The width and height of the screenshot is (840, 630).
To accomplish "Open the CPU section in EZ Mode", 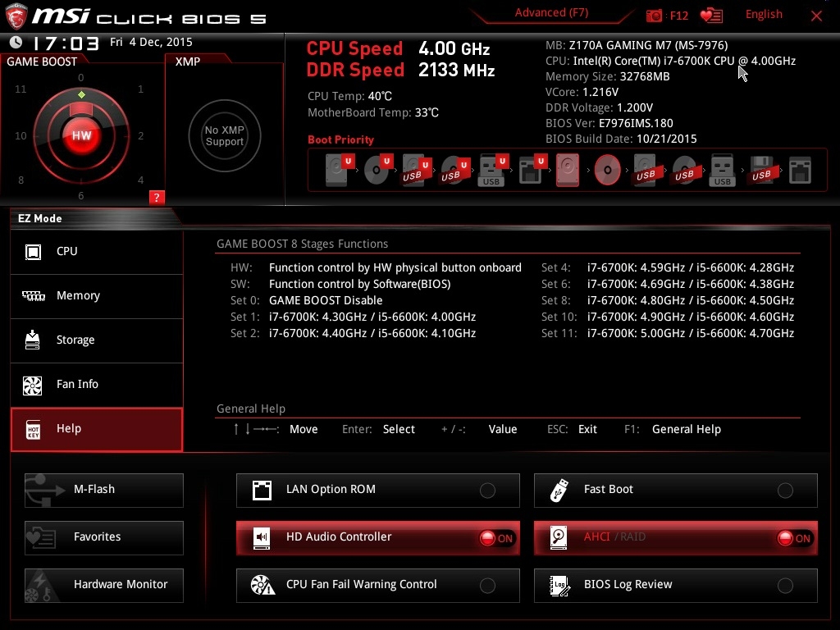I will (97, 252).
